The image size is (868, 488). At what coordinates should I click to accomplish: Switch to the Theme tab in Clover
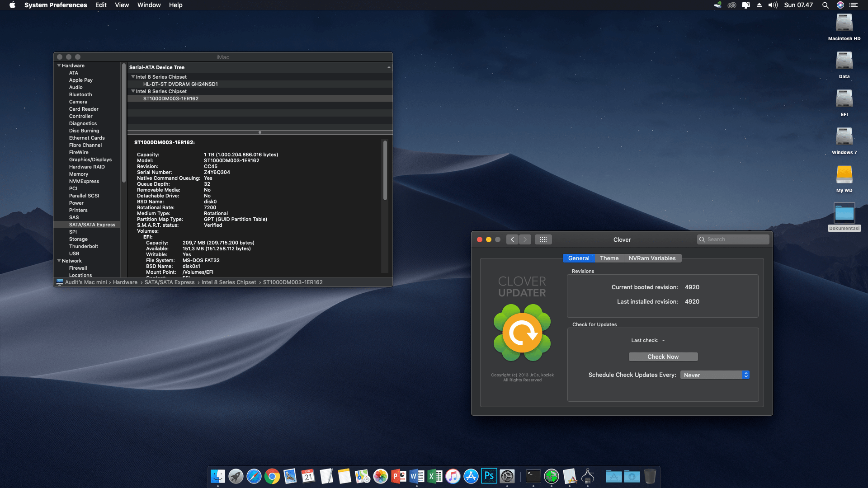tap(609, 258)
